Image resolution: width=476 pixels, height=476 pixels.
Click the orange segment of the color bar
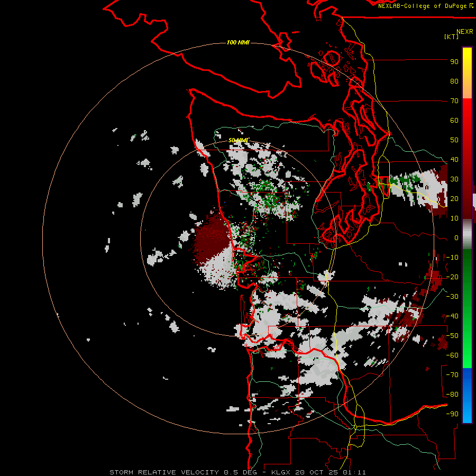click(467, 90)
